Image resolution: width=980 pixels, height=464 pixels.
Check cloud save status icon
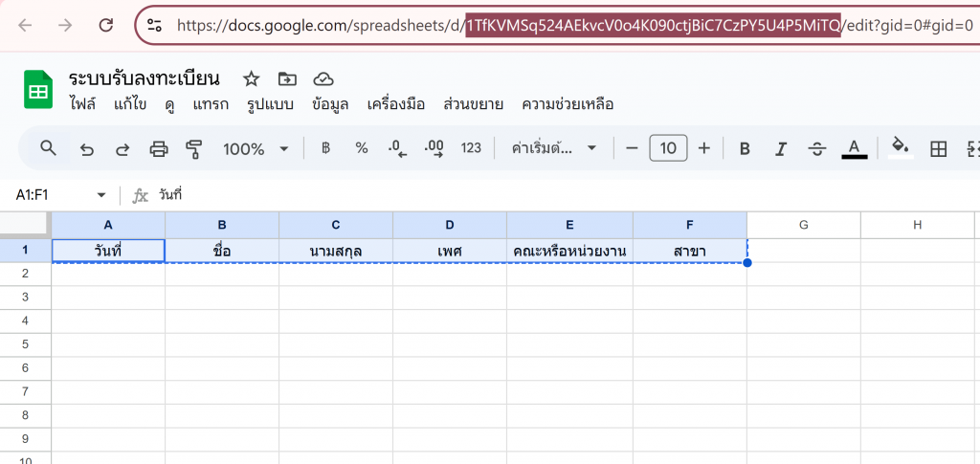323,78
